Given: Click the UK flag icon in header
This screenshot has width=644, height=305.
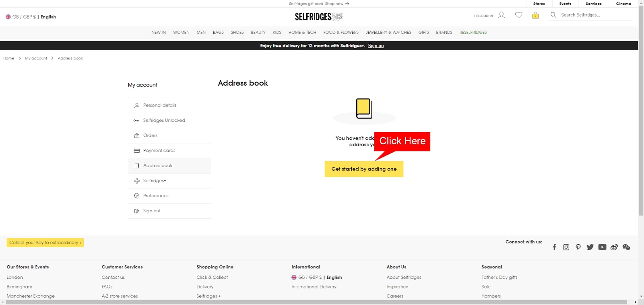Looking at the screenshot, I should (8, 17).
